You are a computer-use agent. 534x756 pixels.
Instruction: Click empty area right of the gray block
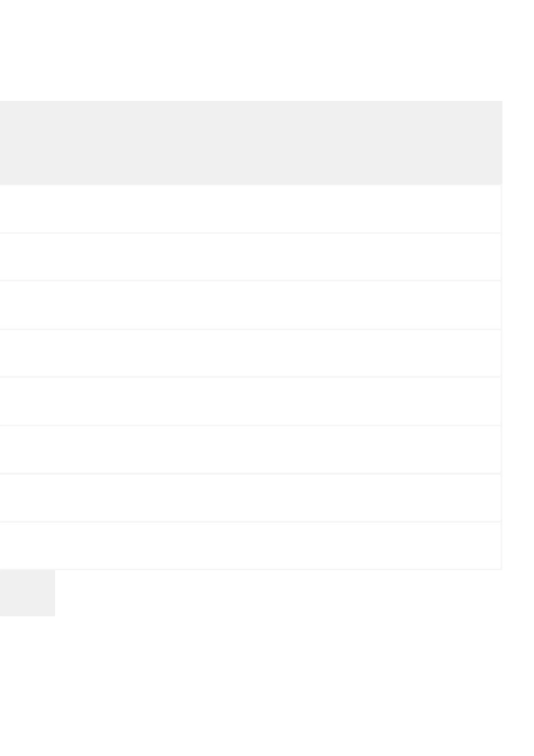[281, 593]
